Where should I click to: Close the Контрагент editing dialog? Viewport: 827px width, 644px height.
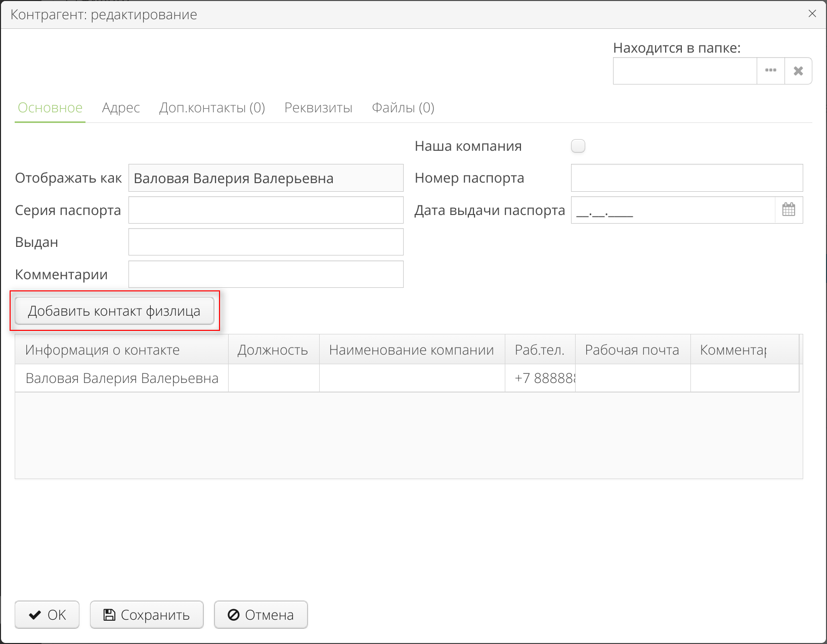[x=812, y=14]
